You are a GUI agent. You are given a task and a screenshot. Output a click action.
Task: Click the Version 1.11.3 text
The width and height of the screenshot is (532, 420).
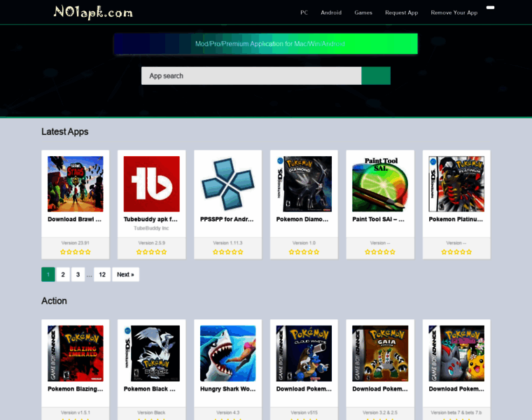point(227,243)
